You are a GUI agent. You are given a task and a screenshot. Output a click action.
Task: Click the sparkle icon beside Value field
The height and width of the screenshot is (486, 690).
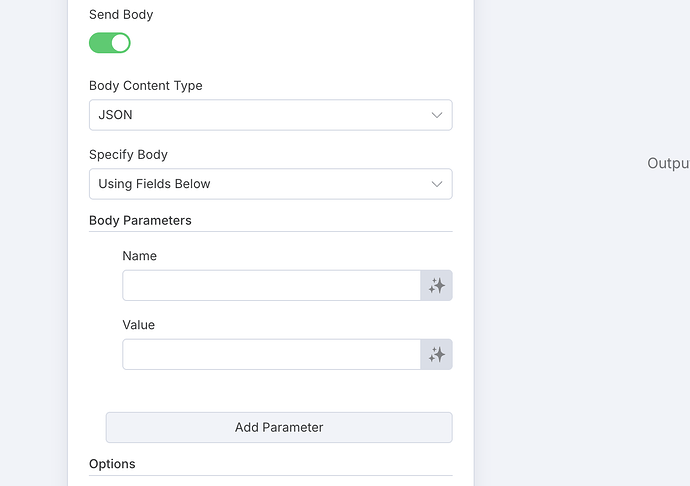tap(436, 354)
